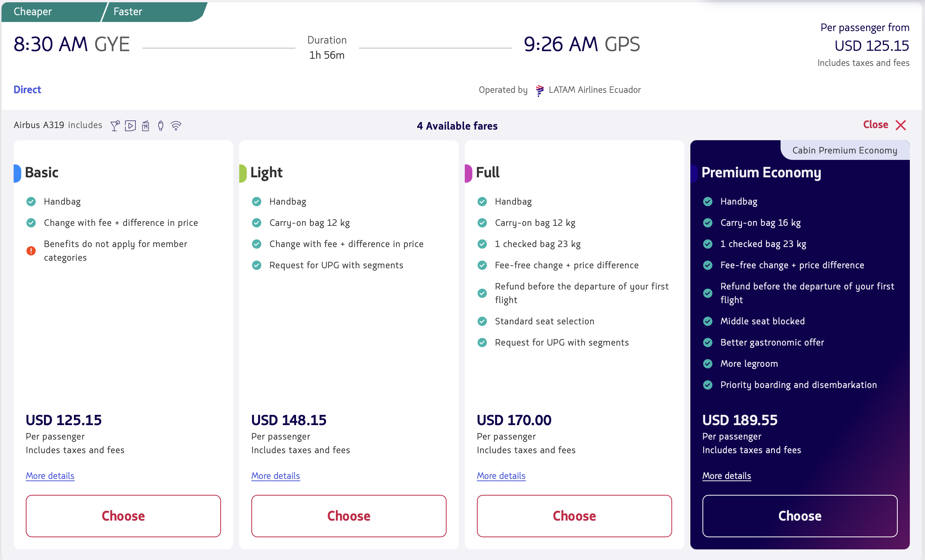Click the orange warning icon in Basic fare
This screenshot has width=925, height=560.
pos(31,251)
